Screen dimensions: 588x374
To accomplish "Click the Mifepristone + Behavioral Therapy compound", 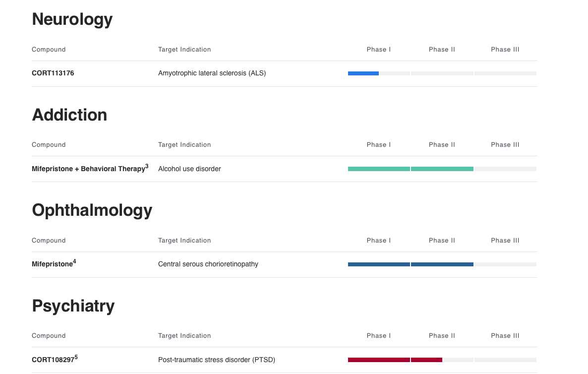I will pos(88,169).
